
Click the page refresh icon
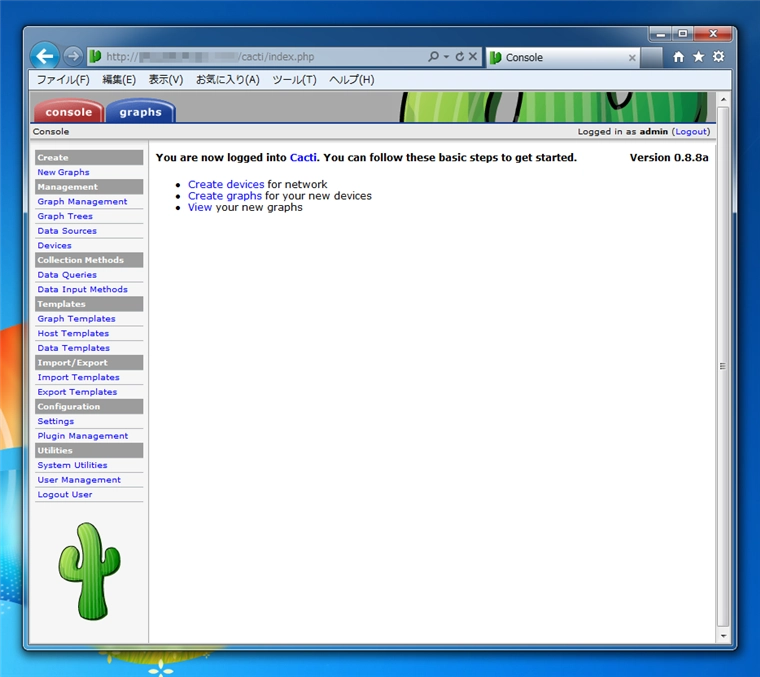pyautogui.click(x=459, y=57)
